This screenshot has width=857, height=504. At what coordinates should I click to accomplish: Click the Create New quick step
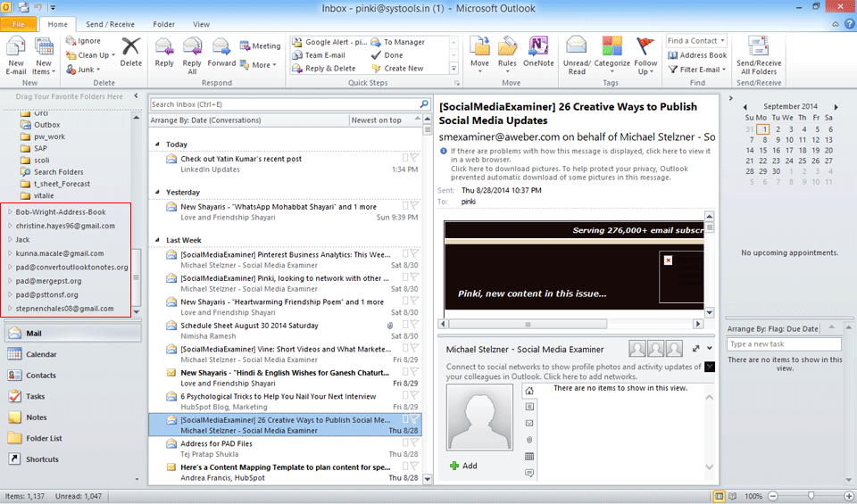point(397,69)
